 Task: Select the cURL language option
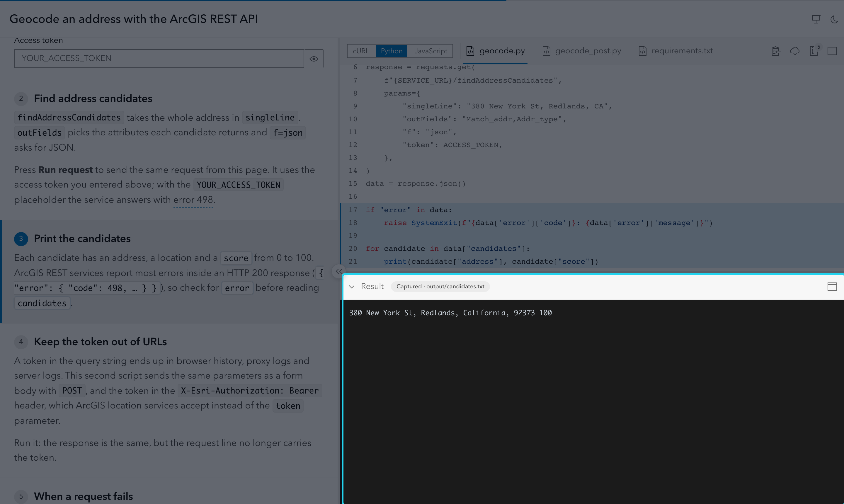pos(361,51)
